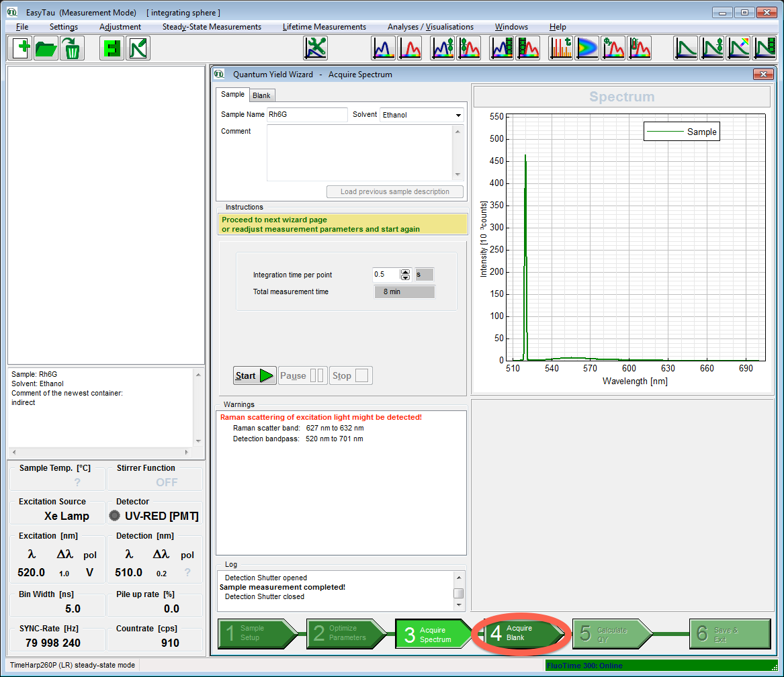This screenshot has width=784, height=677.
Task: Open the Steady-State Measurements menu
Action: 212,27
